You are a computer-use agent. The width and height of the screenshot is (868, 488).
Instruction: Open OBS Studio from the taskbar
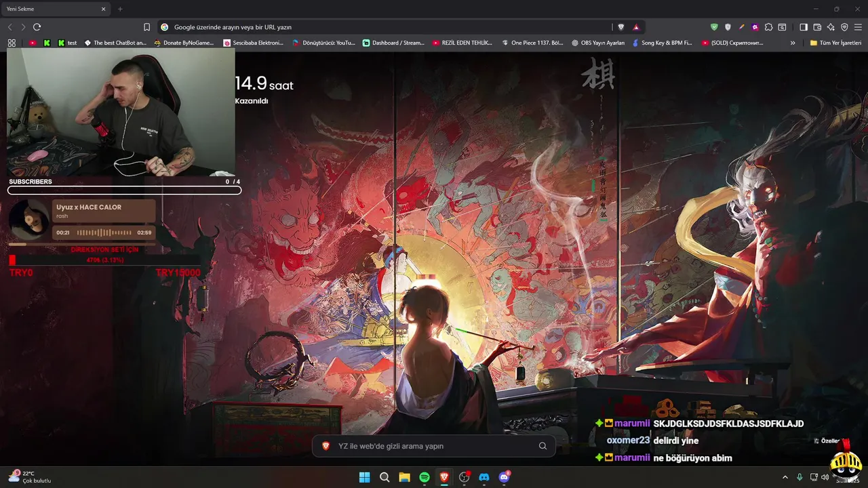[x=465, y=477]
